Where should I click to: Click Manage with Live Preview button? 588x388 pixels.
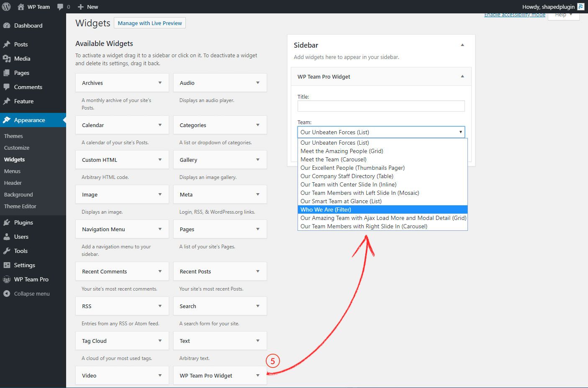tap(150, 23)
